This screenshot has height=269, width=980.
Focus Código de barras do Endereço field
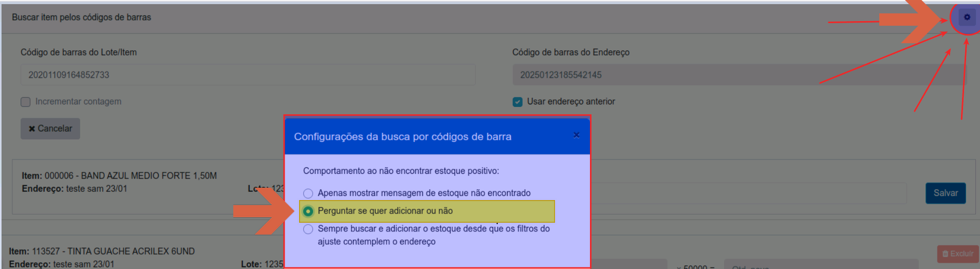pyautogui.click(x=739, y=75)
